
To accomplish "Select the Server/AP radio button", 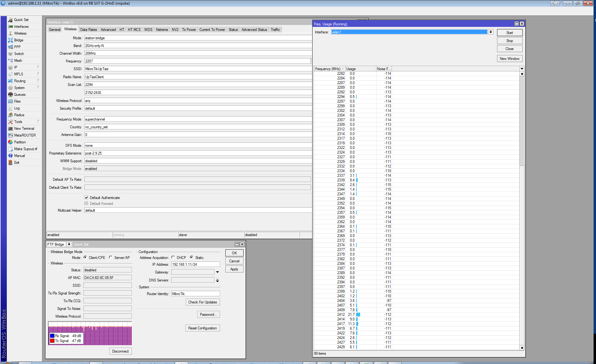I will [x=110, y=257].
